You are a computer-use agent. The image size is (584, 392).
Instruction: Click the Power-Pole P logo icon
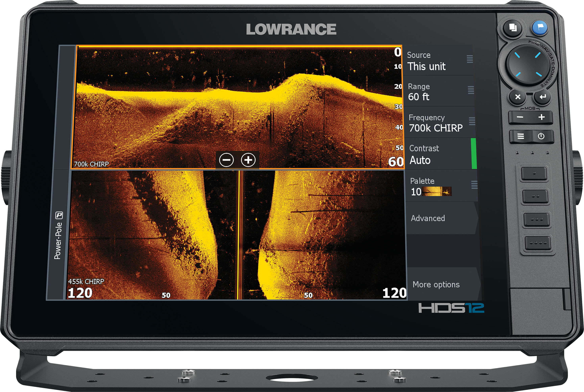click(x=59, y=215)
